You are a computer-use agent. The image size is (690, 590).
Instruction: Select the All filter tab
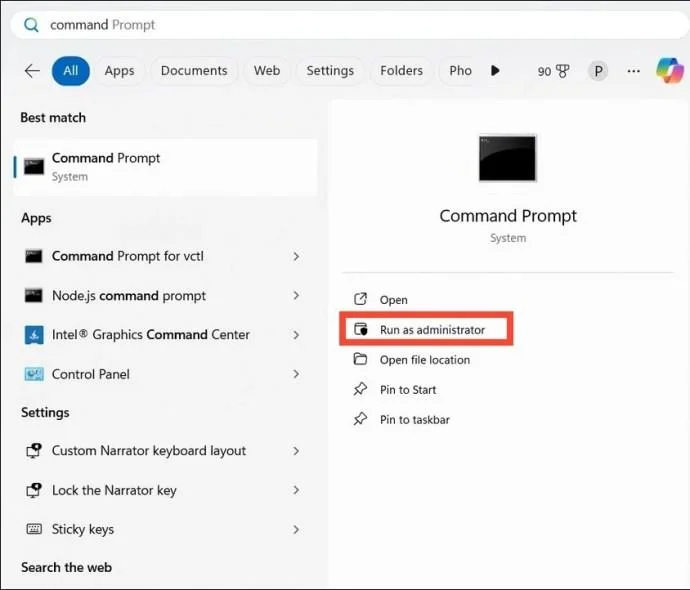click(70, 71)
